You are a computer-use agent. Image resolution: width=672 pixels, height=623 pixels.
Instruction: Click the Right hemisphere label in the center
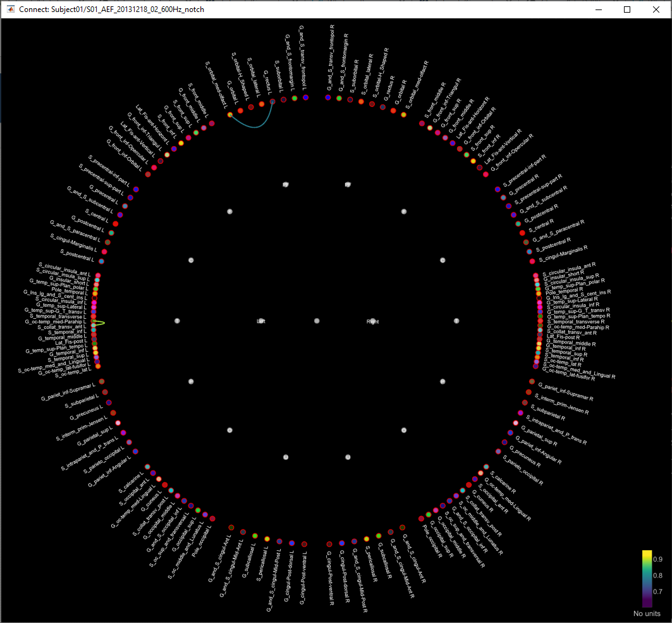[x=372, y=321]
